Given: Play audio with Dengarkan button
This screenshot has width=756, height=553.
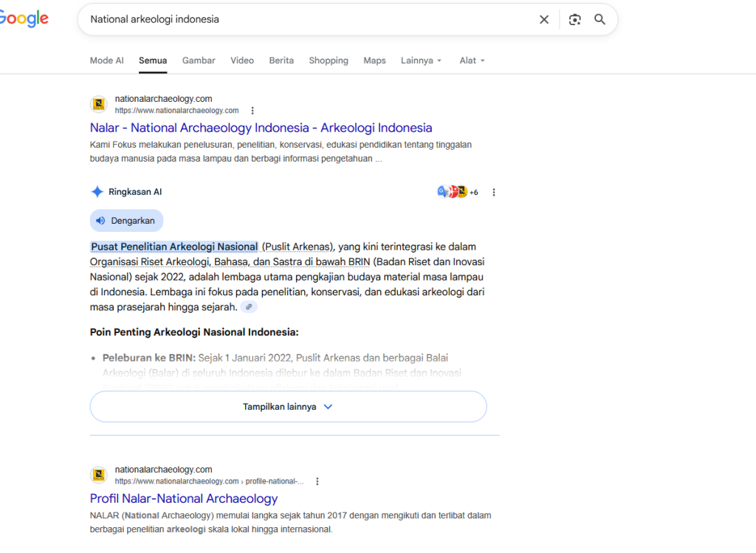Looking at the screenshot, I should 126,221.
